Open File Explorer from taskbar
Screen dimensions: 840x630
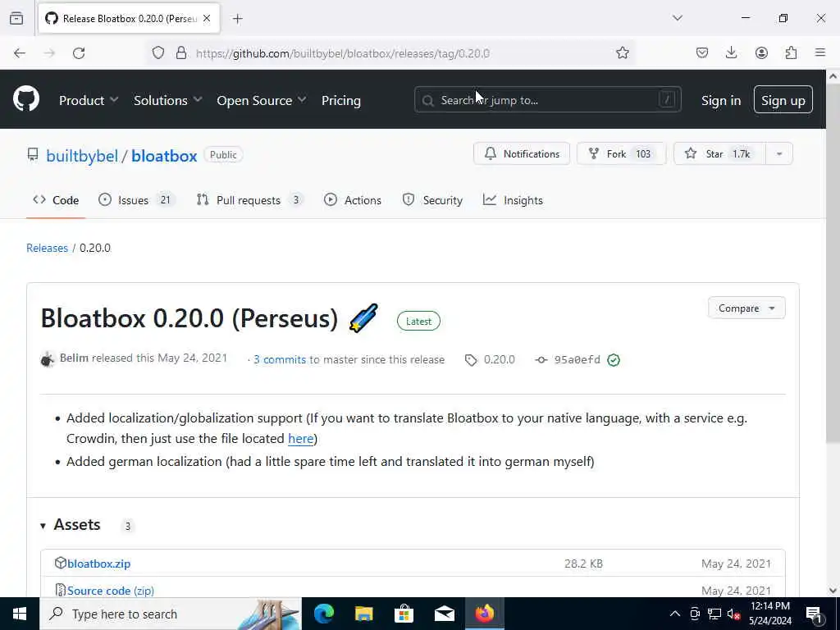tap(363, 614)
